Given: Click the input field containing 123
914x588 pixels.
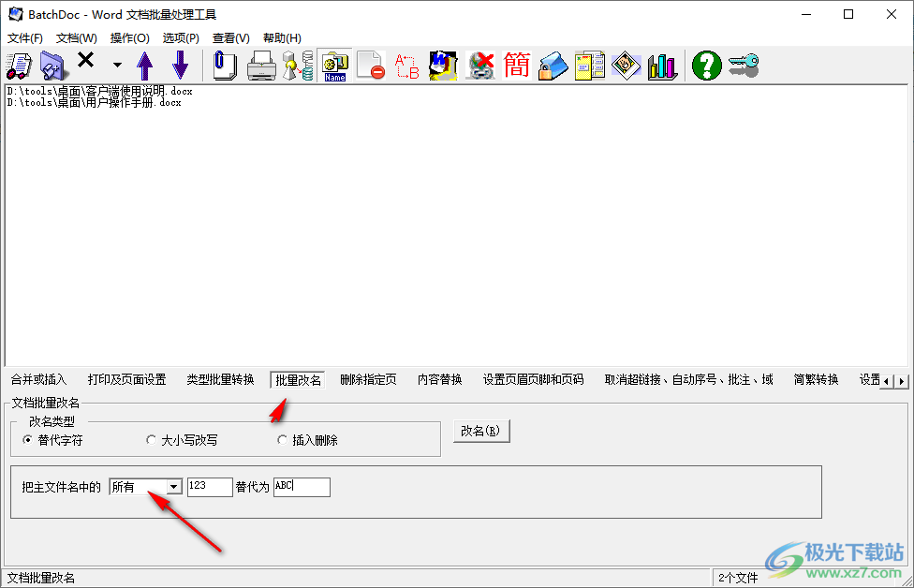Looking at the screenshot, I should (210, 487).
